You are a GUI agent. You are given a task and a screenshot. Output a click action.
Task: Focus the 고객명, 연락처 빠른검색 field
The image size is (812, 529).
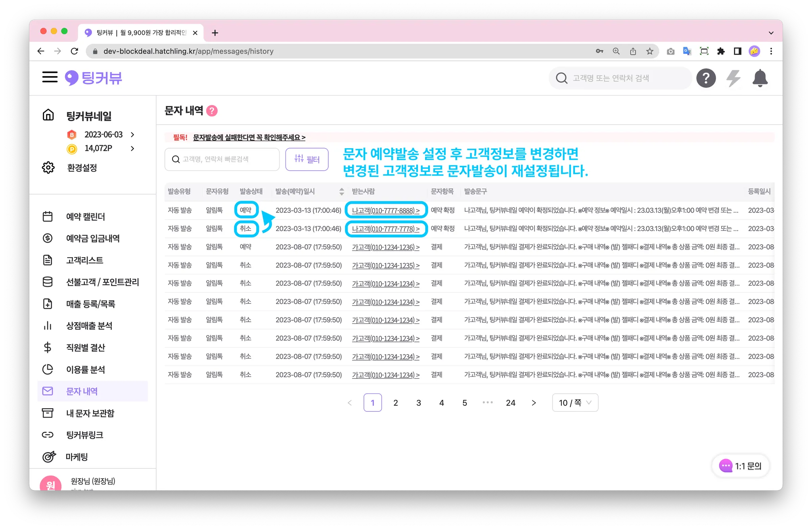click(x=222, y=159)
